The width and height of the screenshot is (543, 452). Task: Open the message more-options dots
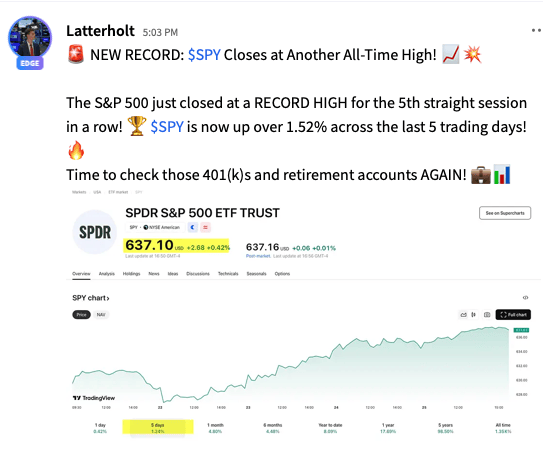pyautogui.click(x=536, y=30)
